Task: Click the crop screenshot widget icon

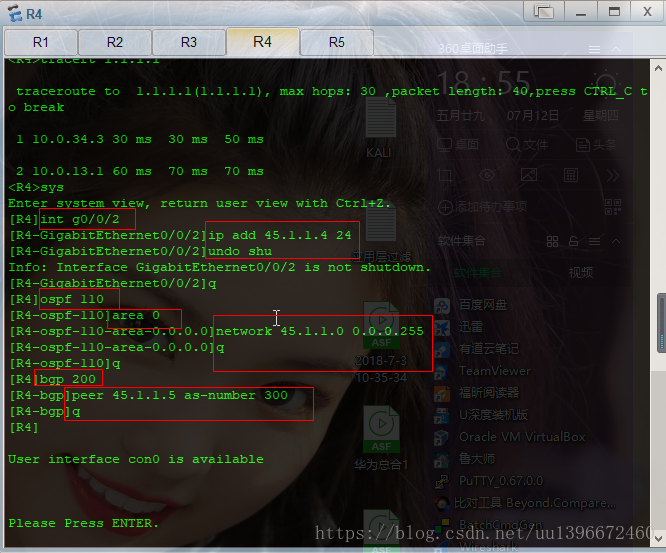Action: coord(445,175)
